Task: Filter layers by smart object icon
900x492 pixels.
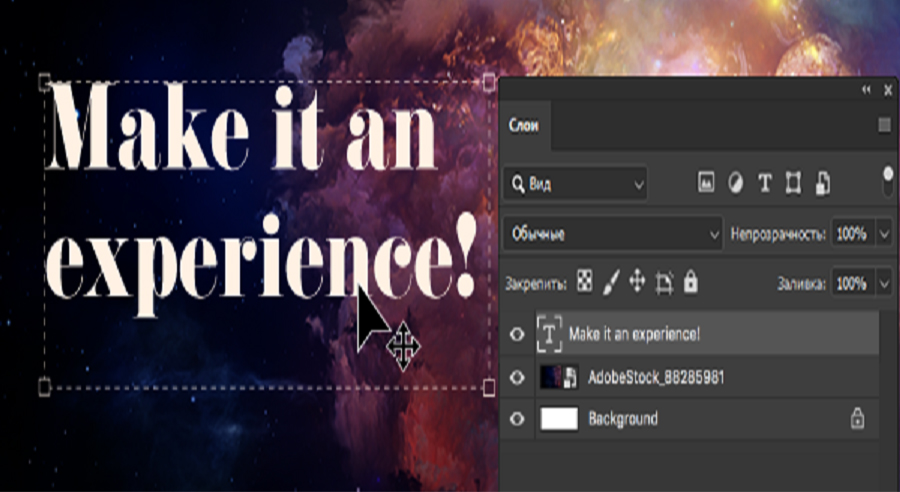Action: pos(823,183)
